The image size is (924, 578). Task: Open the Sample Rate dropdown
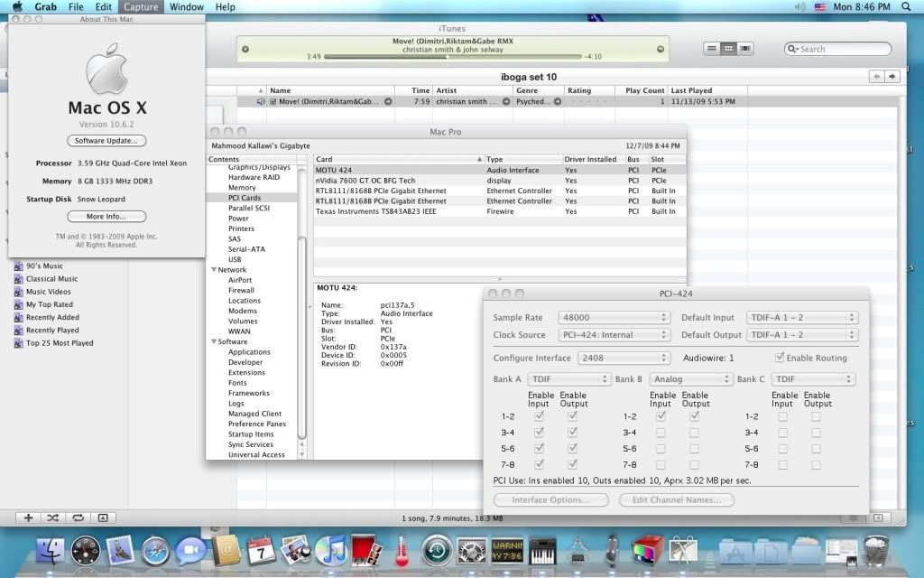pos(614,318)
